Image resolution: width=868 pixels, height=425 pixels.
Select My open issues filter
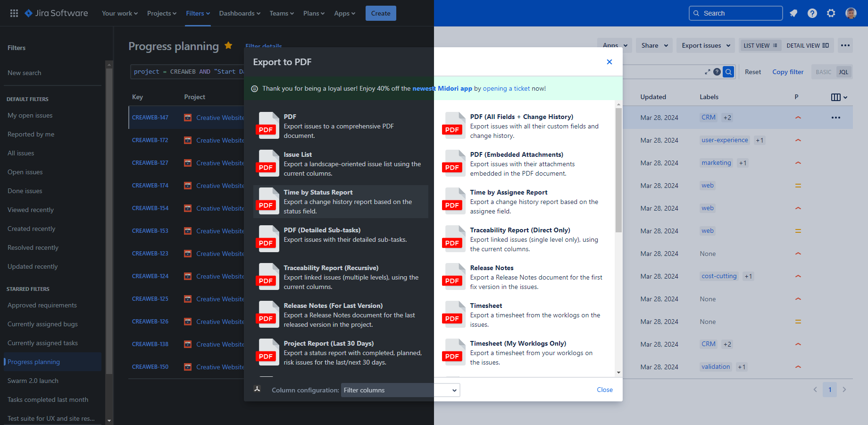pos(30,115)
